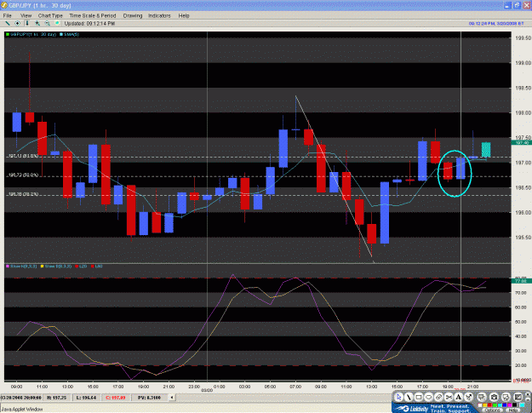Viewport: 532px width, 413px height.
Task: Click the PV value status field
Action: 149,398
